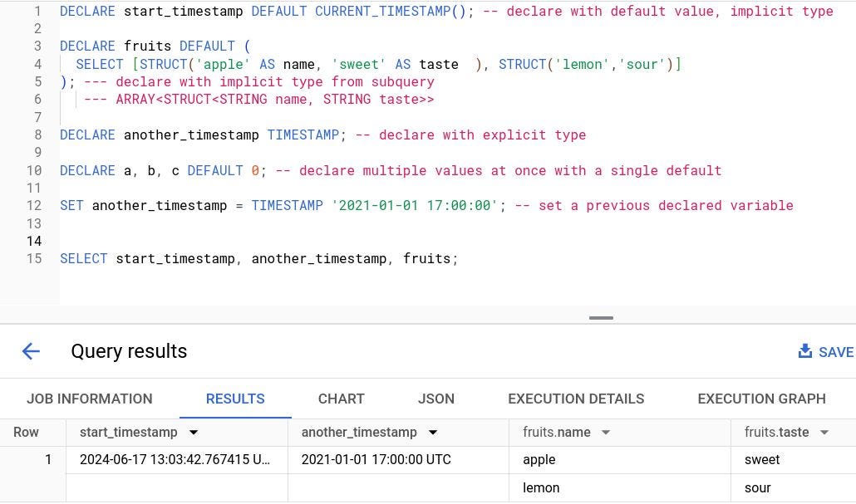The image size is (856, 504).
Task: Switch to the JOB INFORMATION tab
Action: coord(90,399)
